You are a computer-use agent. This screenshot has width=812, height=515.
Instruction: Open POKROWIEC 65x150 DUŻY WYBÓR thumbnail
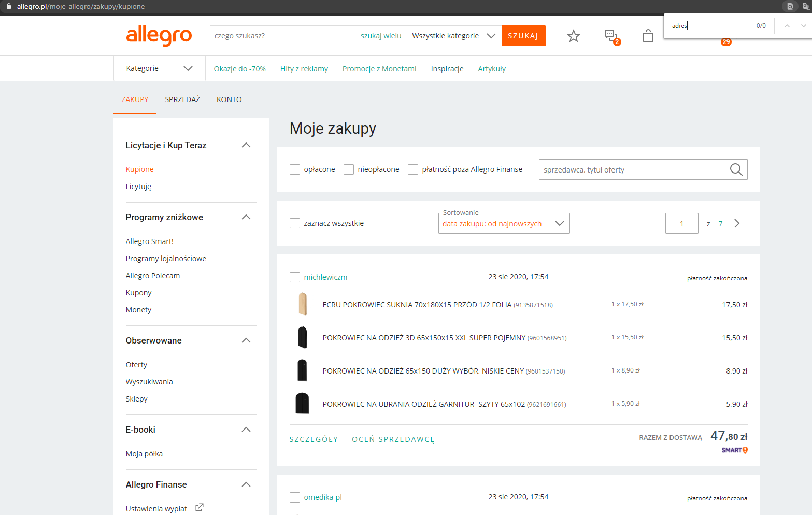click(x=303, y=370)
